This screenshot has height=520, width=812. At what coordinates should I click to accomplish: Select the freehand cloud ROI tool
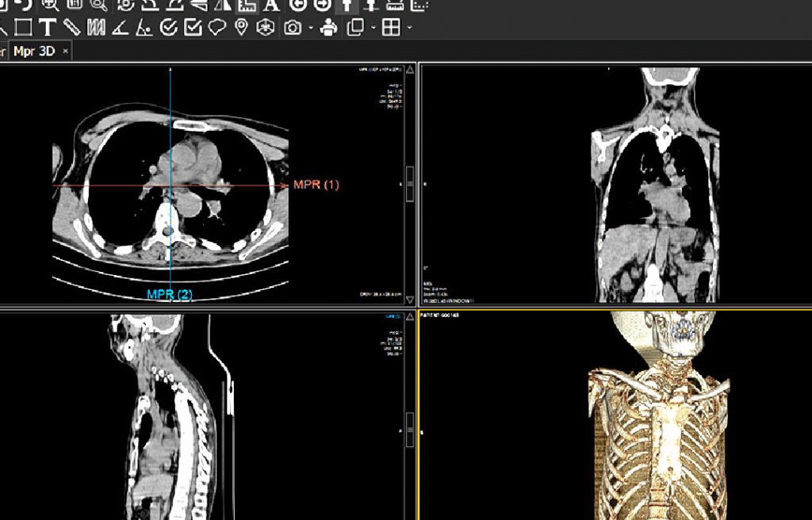coord(217,28)
